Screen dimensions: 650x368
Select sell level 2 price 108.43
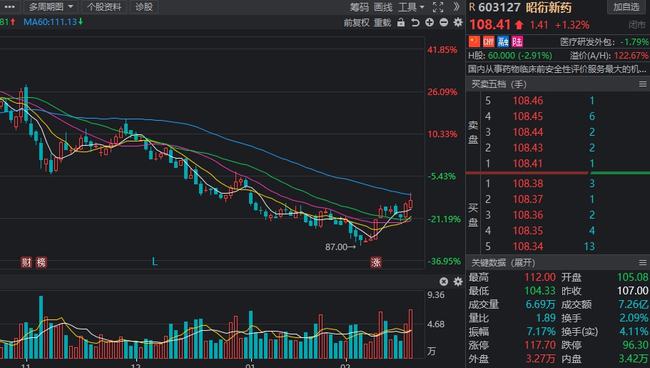tap(528, 148)
